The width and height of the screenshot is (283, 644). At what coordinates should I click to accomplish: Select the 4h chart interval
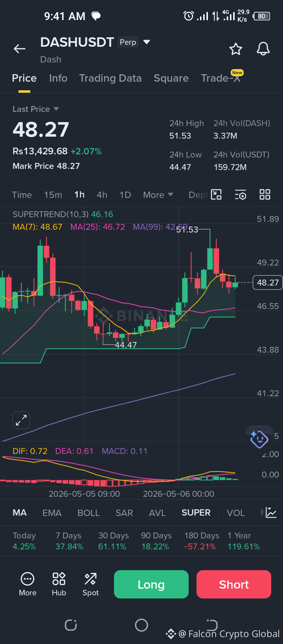[x=102, y=195]
